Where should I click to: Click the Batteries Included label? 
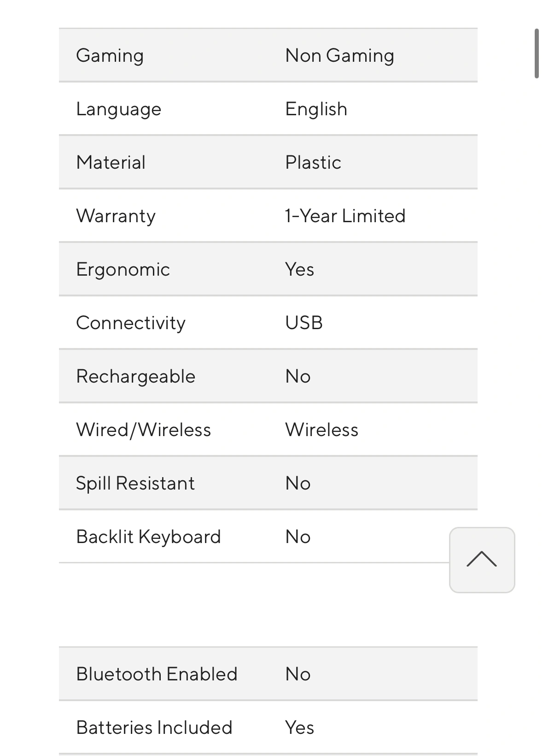[154, 728]
